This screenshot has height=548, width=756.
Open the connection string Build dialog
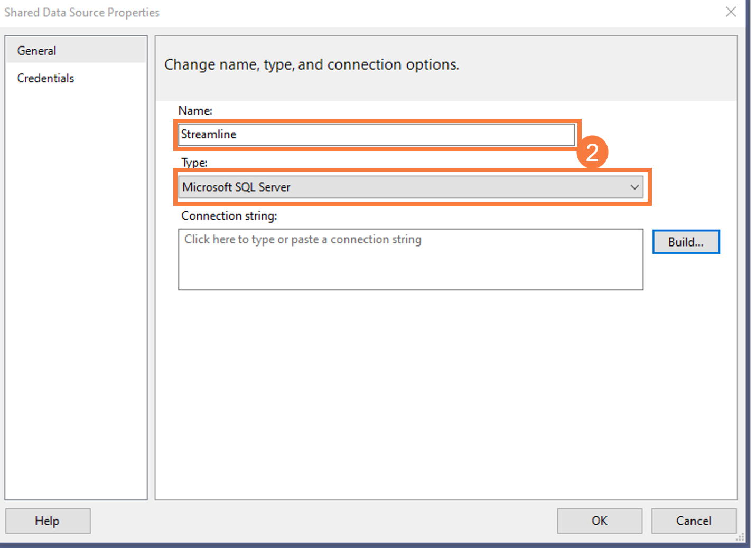686,242
